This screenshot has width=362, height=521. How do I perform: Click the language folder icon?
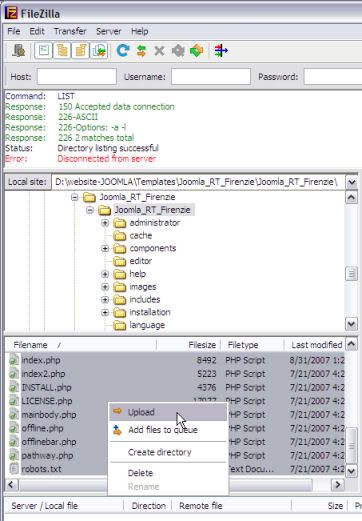coord(120,325)
